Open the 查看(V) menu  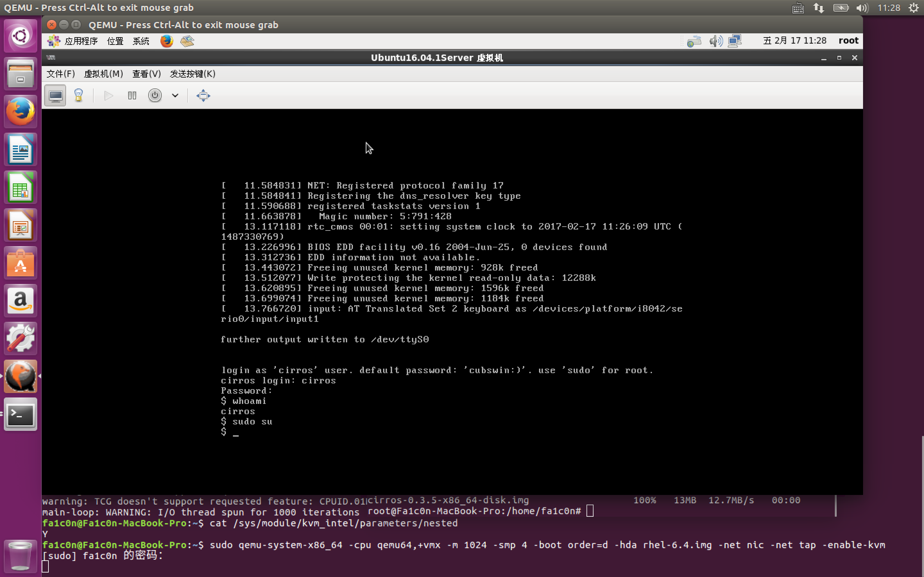tap(146, 74)
